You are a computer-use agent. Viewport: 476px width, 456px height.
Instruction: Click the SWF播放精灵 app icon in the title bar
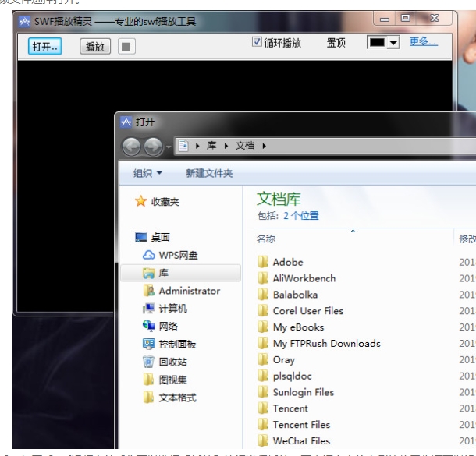point(24,22)
